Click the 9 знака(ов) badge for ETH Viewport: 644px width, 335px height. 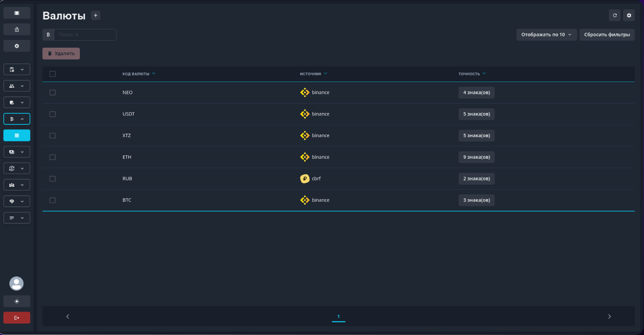coord(476,157)
